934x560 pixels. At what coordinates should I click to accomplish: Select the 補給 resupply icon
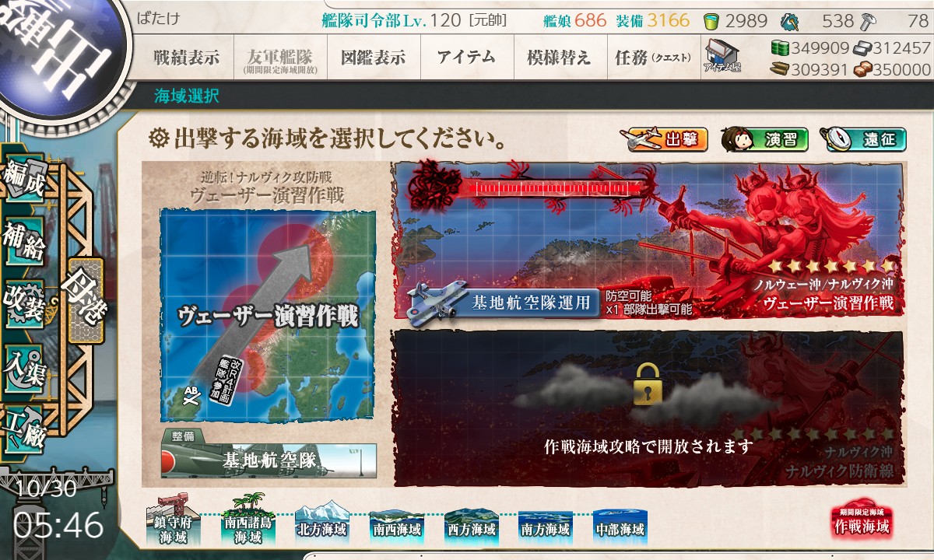[25, 241]
